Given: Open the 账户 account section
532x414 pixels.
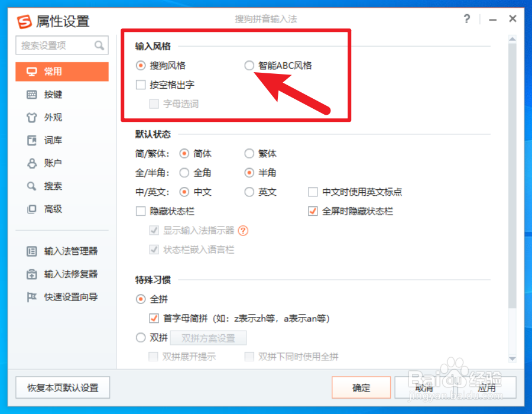Looking at the screenshot, I should [62, 163].
